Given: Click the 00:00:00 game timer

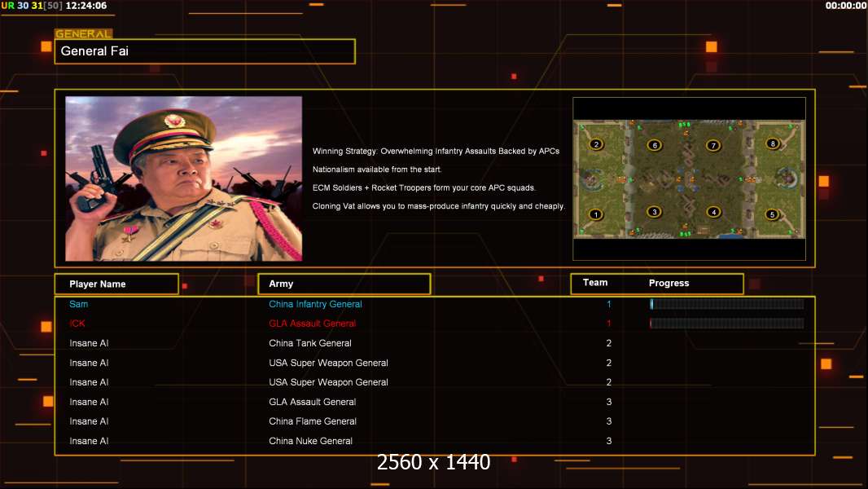Looking at the screenshot, I should 846,6.
